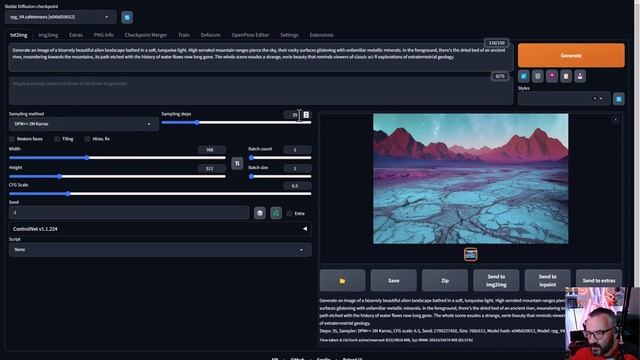Check the Extra seed checkbox
The width and height of the screenshot is (640, 360).
click(x=289, y=213)
